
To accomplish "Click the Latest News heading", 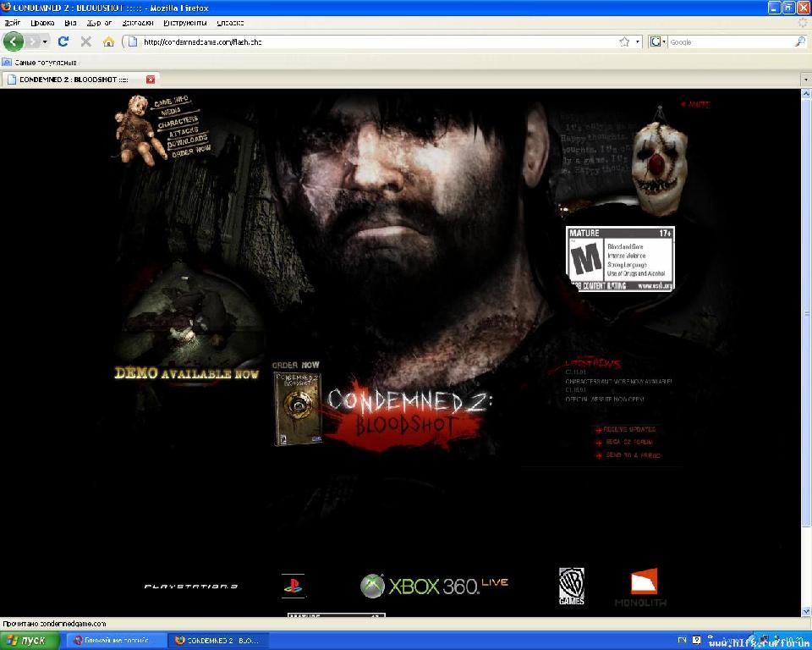I will click(x=592, y=363).
